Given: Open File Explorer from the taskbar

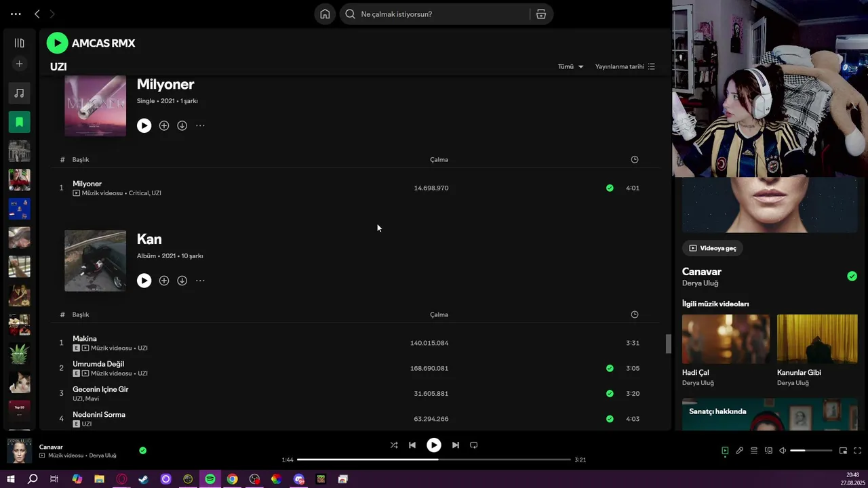Looking at the screenshot, I should [x=100, y=479].
